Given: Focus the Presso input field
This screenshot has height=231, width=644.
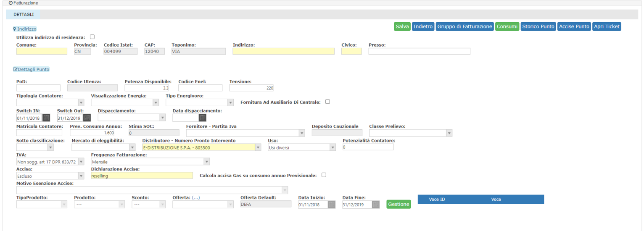Looking at the screenshot, I should point(420,51).
